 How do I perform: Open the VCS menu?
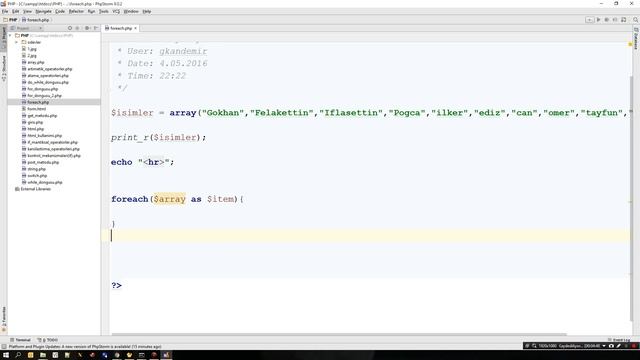tap(116, 11)
